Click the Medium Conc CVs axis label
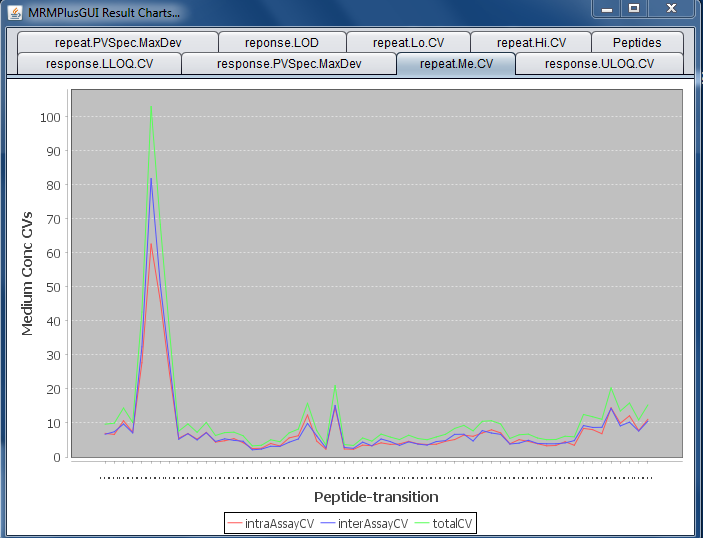Screen dimensions: 703x538 (x=27, y=273)
